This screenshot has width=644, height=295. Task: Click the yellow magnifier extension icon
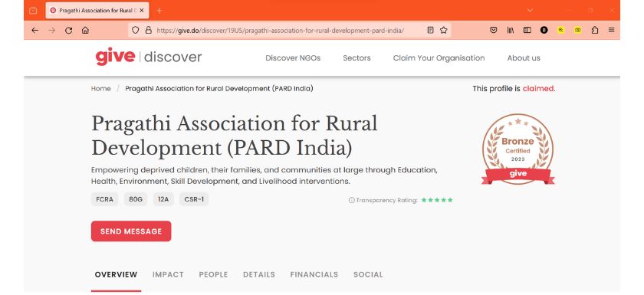[561, 30]
